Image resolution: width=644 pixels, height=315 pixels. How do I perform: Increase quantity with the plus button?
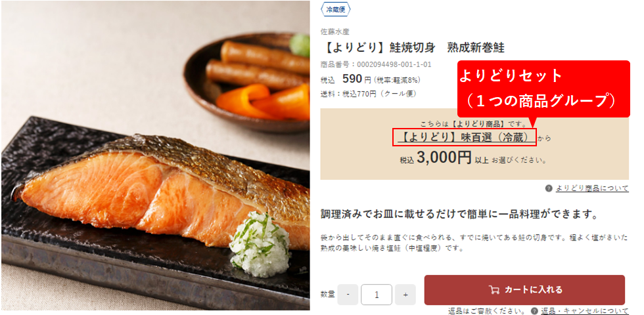(405, 295)
